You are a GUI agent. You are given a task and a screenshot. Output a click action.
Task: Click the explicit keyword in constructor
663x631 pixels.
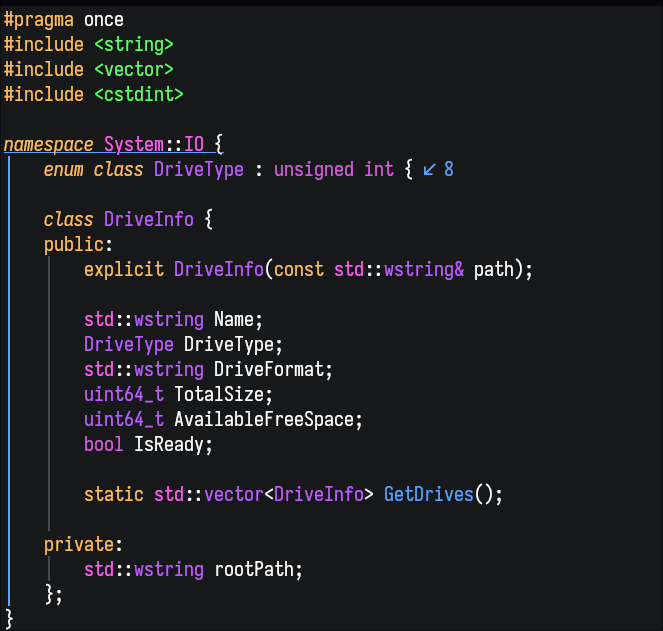pyautogui.click(x=123, y=269)
